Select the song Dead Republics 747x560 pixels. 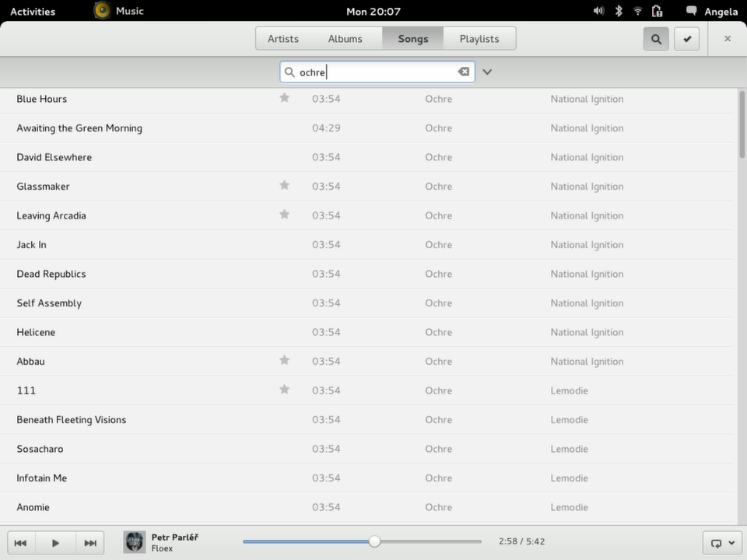(366, 274)
